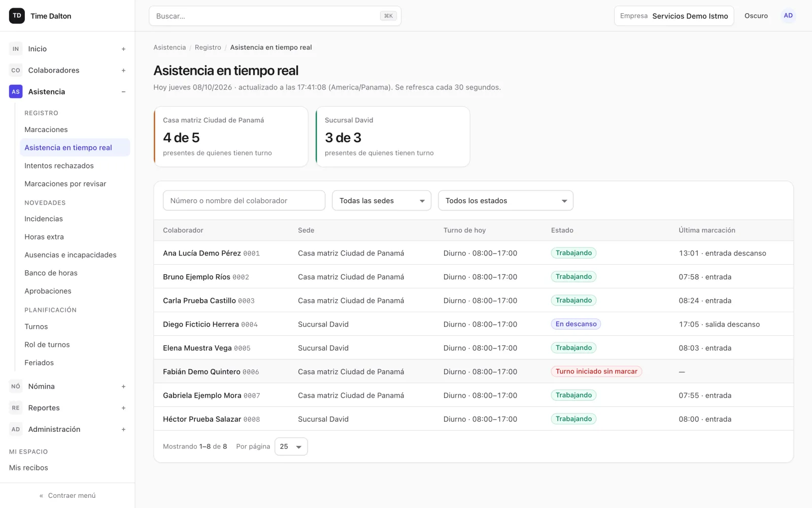Click the CO icon beside Colaboradores
This screenshot has height=508, width=812.
point(16,70)
